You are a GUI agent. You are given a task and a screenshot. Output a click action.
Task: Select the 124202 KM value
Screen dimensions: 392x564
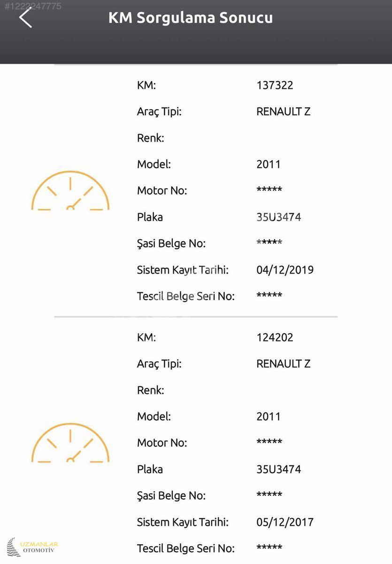[275, 337]
